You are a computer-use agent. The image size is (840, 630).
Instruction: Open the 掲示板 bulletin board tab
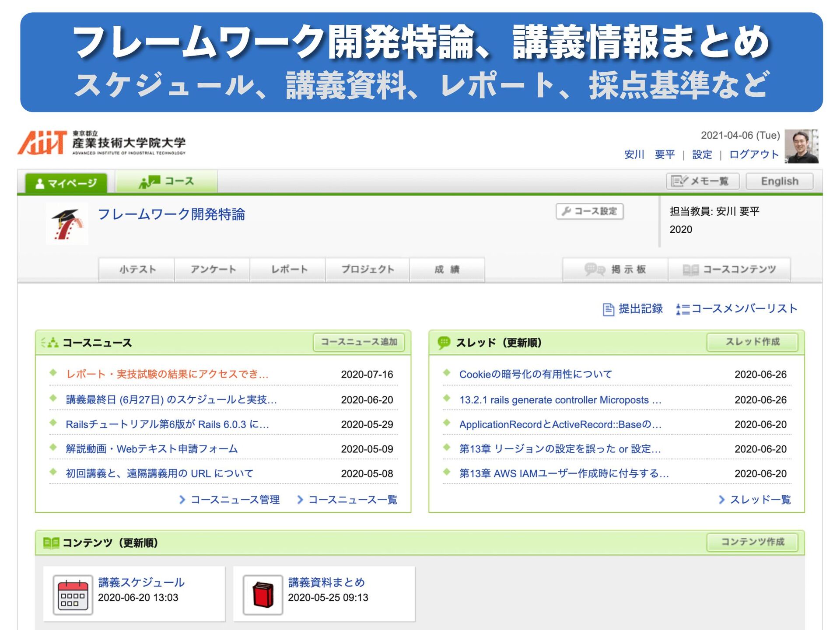(615, 269)
